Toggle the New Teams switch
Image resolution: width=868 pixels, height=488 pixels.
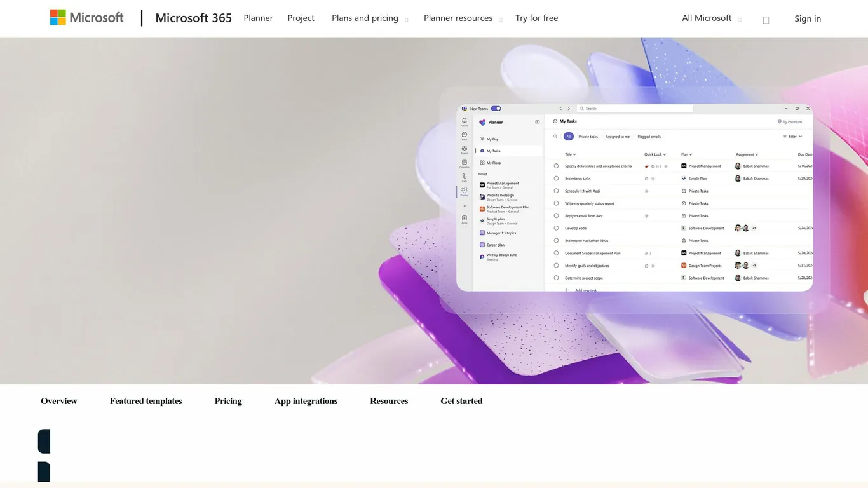click(496, 109)
